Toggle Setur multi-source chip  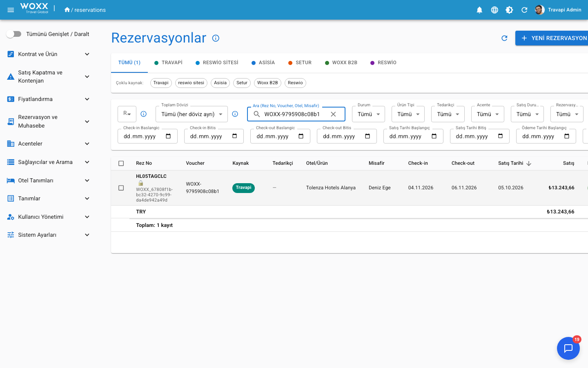click(x=242, y=83)
